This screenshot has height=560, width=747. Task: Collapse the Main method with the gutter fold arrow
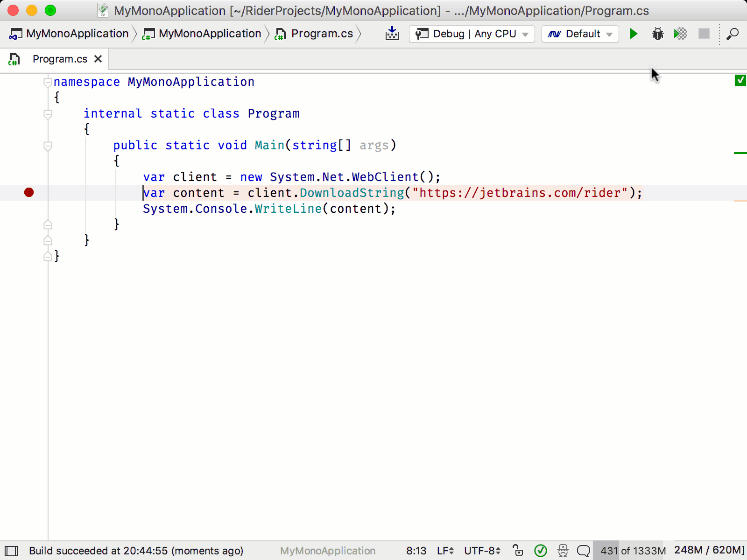(47, 146)
